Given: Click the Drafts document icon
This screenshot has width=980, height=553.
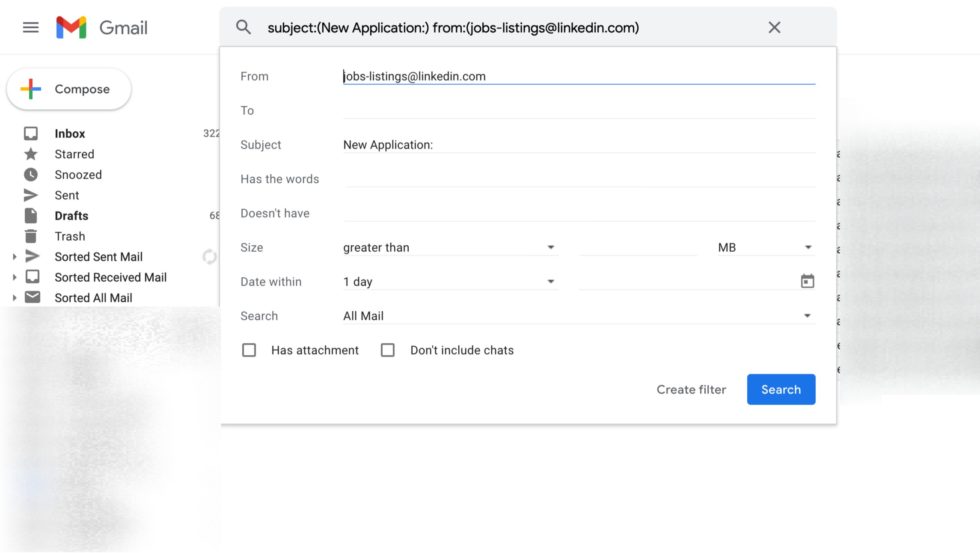Looking at the screenshot, I should (31, 216).
